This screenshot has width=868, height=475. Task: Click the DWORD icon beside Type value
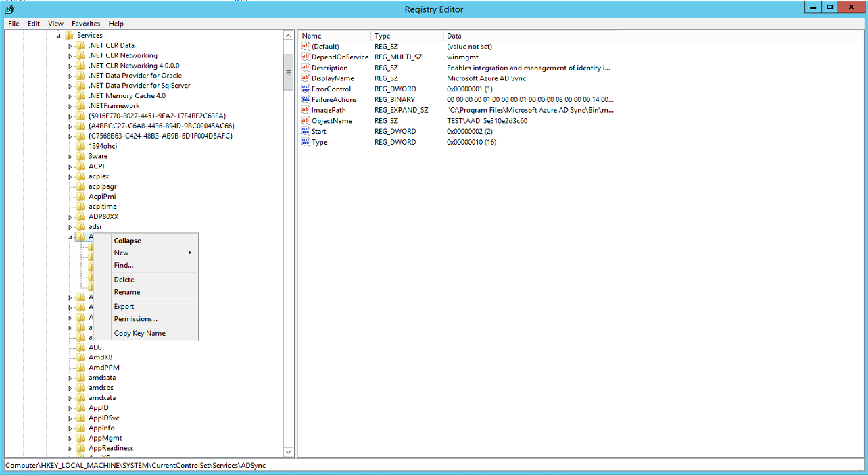(x=306, y=142)
